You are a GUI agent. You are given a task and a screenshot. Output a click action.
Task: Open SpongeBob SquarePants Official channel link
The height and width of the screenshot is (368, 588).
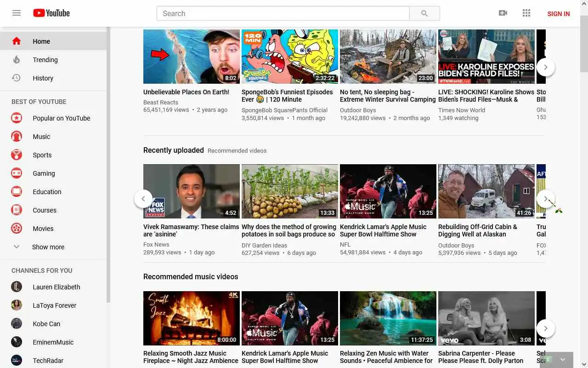[284, 110]
